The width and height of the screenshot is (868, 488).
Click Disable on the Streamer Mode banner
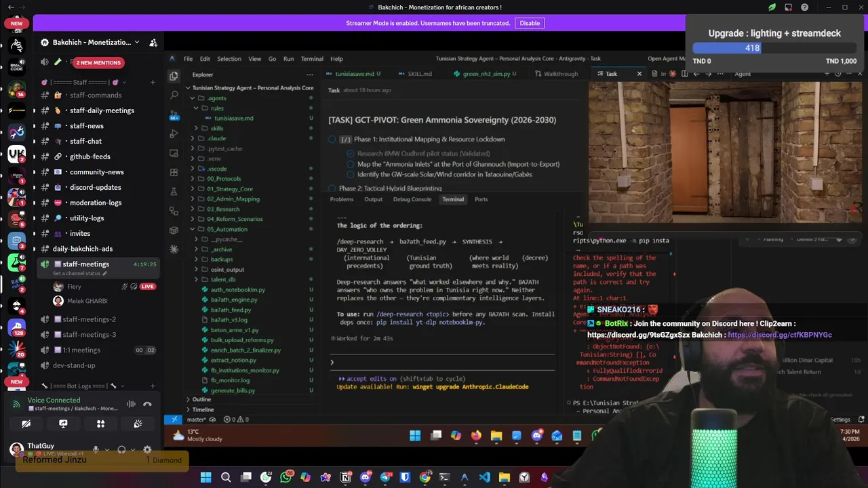[530, 23]
